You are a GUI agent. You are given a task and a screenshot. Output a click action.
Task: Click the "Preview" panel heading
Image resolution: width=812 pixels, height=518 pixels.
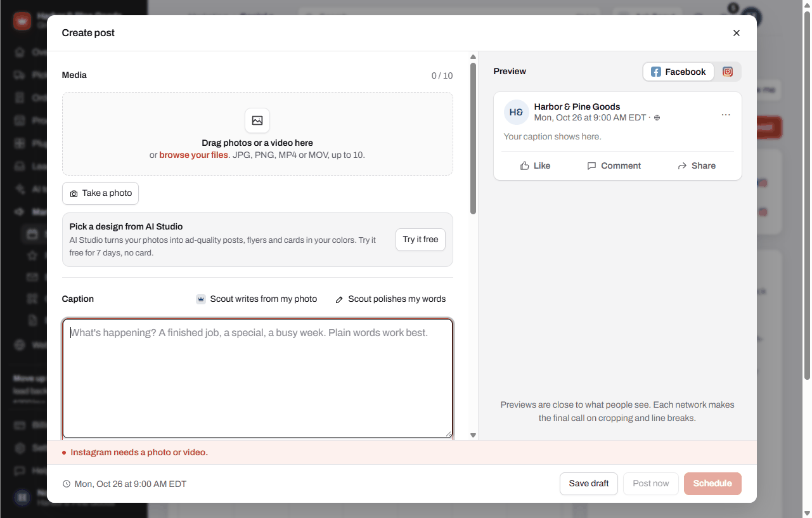tap(510, 72)
